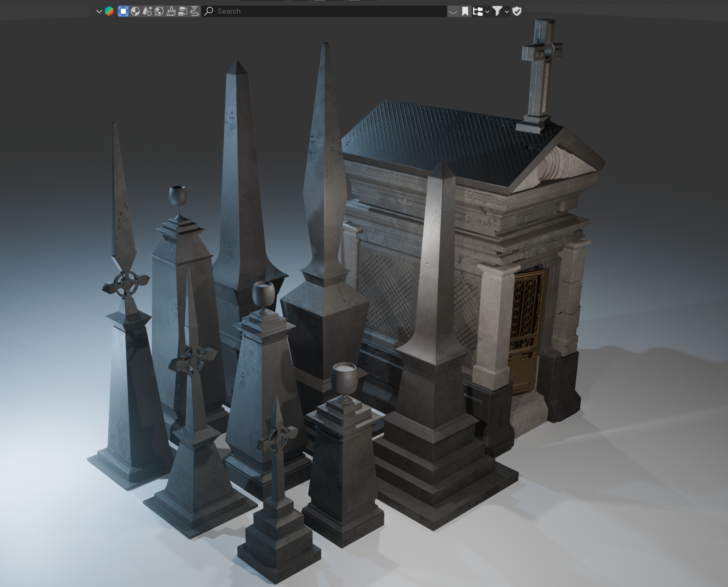
Task: Toggle the bookmarks filter icon
Action: coord(465,11)
